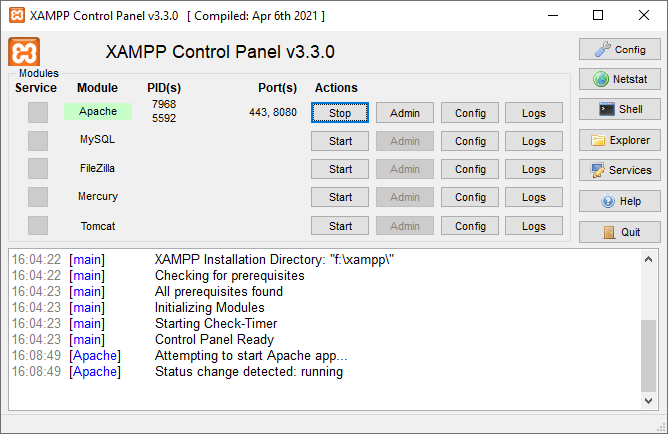Open the FileZilla Config menu

(x=470, y=169)
